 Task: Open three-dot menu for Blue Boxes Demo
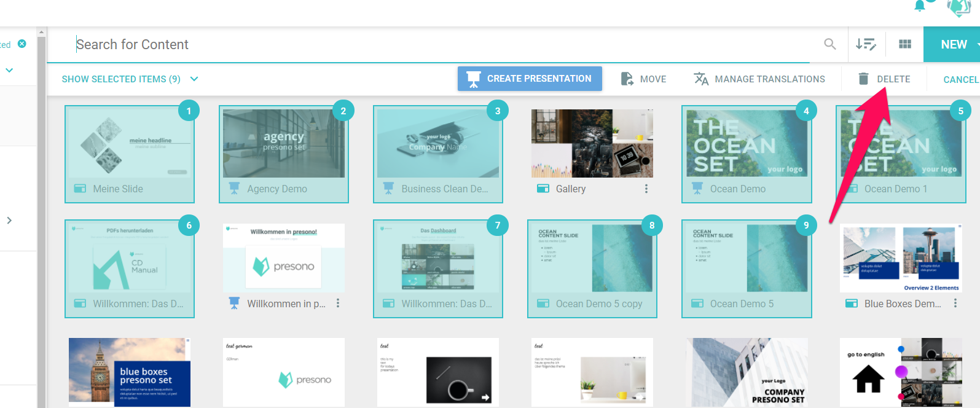955,304
